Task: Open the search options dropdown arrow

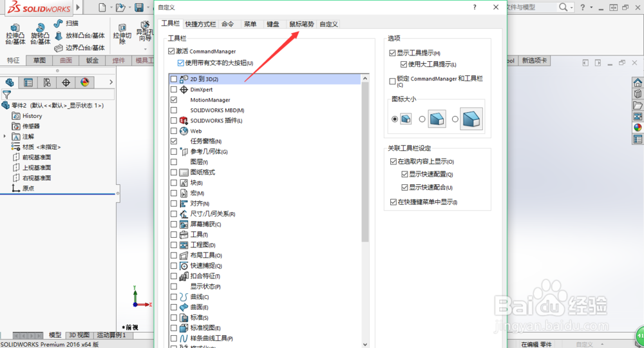Action: 571,7
